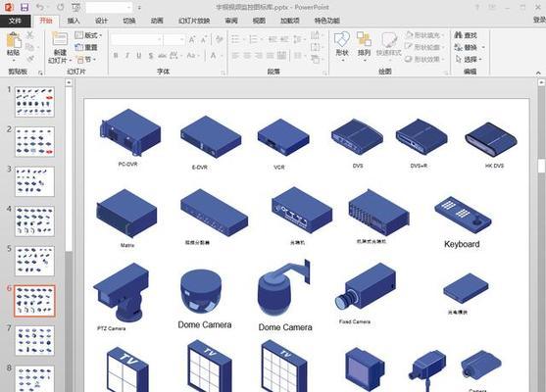Start slideshow from beginning in quick access toolbar

(x=75, y=7)
